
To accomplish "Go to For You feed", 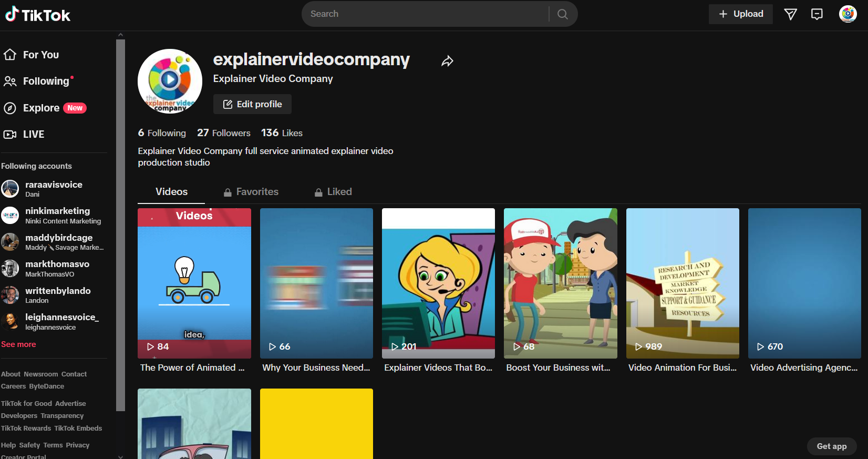I will pos(31,55).
